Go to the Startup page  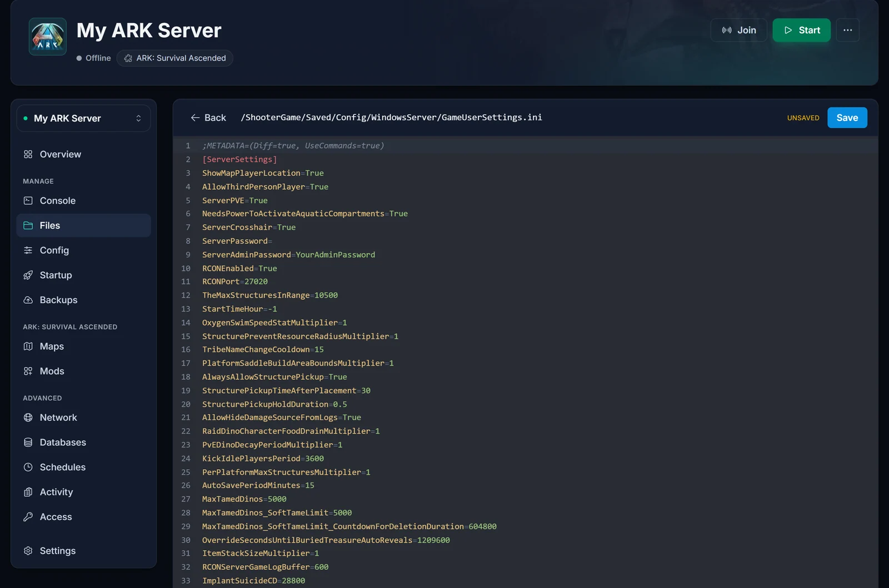point(83,275)
